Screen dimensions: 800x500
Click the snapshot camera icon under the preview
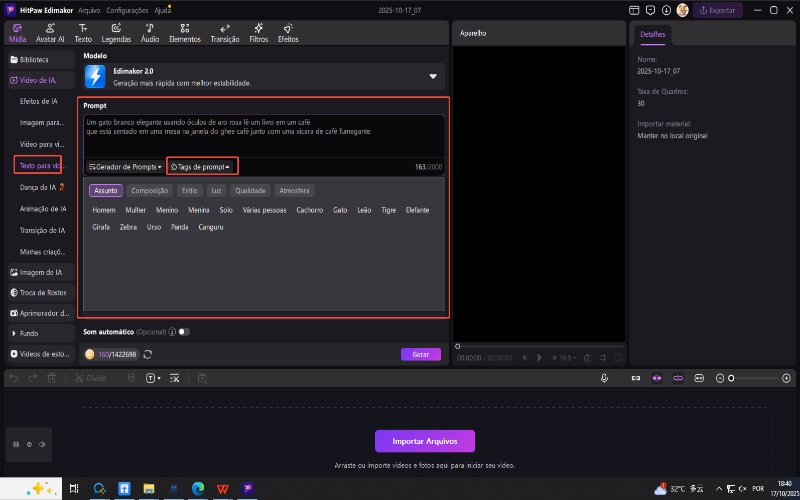(x=588, y=358)
